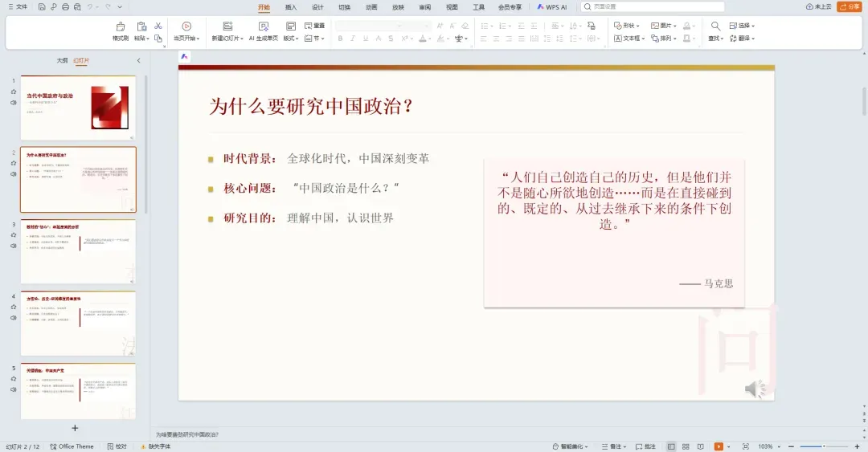Click zoom in plus icon
Screen dimensions: 868x452
tap(857, 446)
